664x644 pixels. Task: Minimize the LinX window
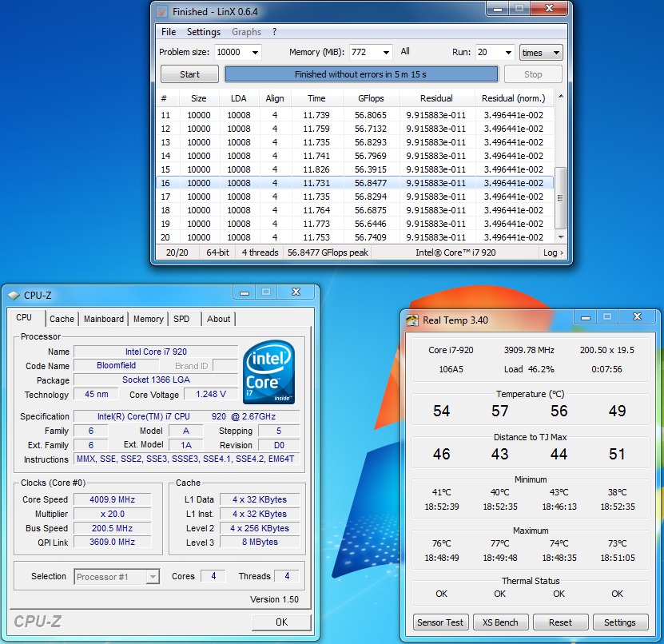[498, 9]
